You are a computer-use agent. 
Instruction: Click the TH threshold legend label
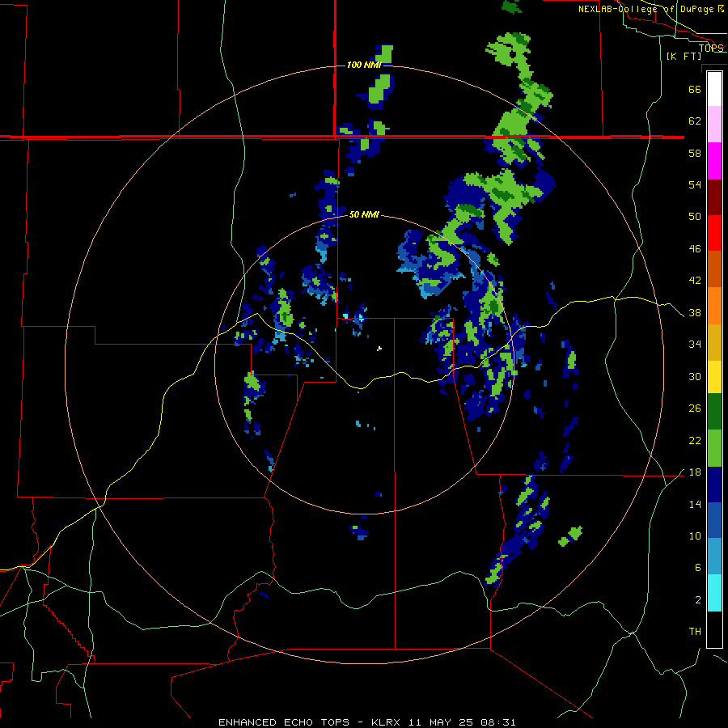pos(695,632)
